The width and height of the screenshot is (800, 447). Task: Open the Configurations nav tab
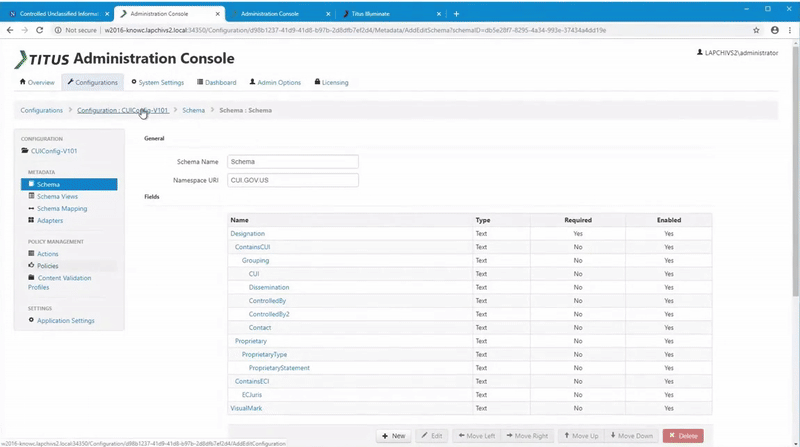point(93,82)
